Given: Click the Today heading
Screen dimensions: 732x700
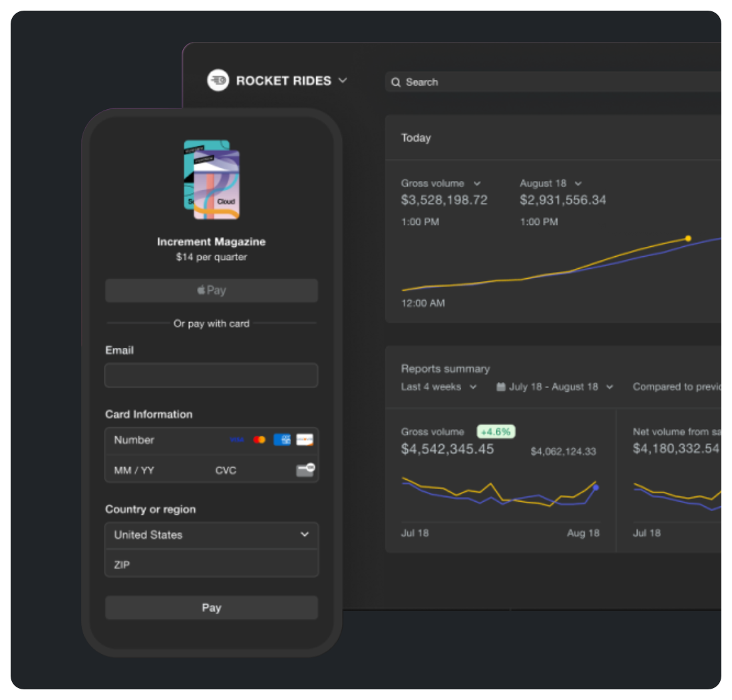Looking at the screenshot, I should pos(416,138).
